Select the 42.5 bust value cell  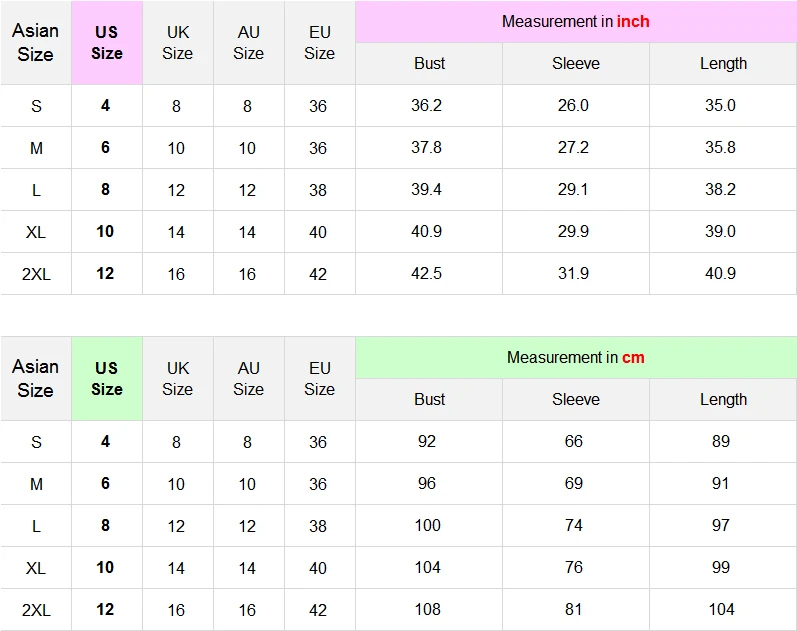pos(429,274)
